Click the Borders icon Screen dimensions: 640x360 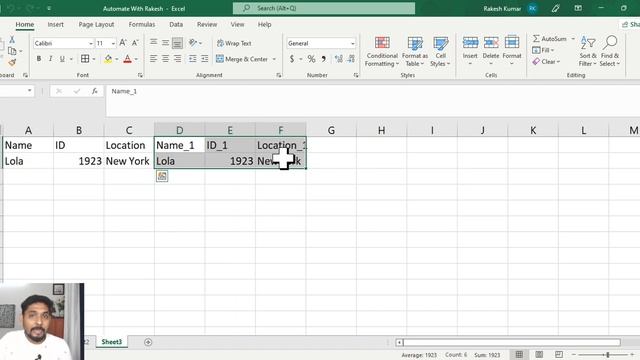click(x=85, y=59)
